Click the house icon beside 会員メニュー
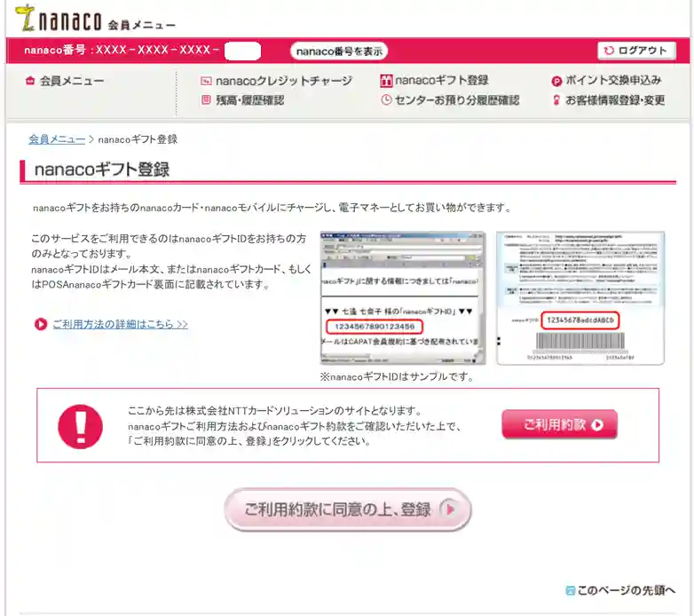The image size is (694, 616). coord(30,81)
